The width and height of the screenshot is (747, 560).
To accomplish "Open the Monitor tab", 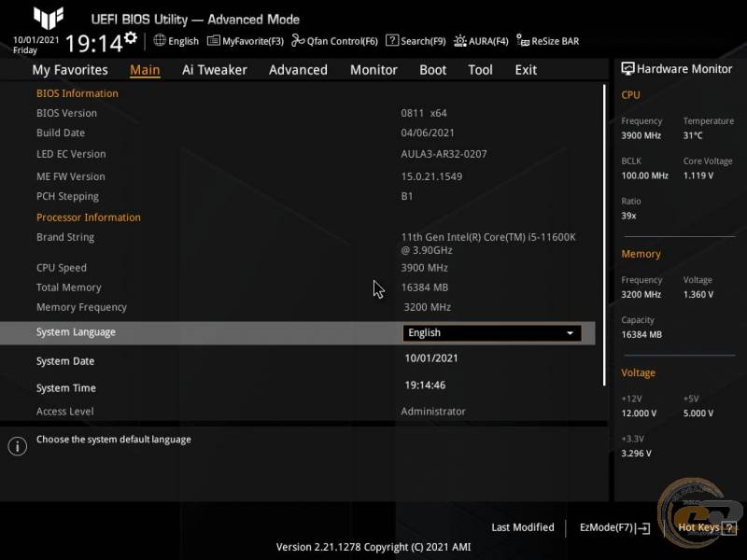I will pyautogui.click(x=373, y=70).
